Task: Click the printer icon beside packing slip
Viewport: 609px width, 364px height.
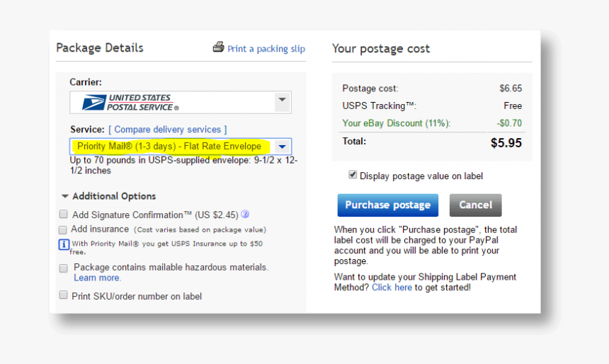Action: [x=218, y=47]
